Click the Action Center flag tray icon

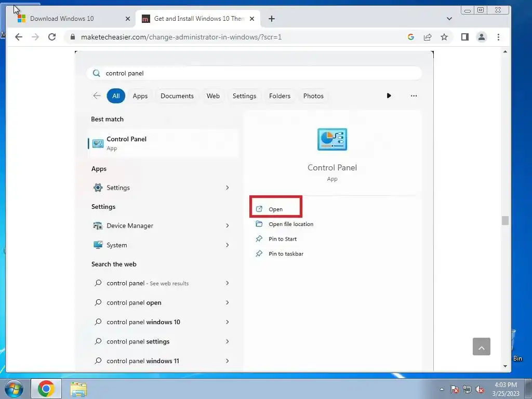tap(455, 389)
